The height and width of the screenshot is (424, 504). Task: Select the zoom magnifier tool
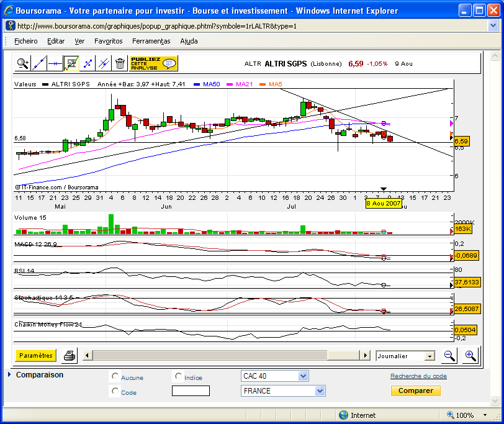22,63
